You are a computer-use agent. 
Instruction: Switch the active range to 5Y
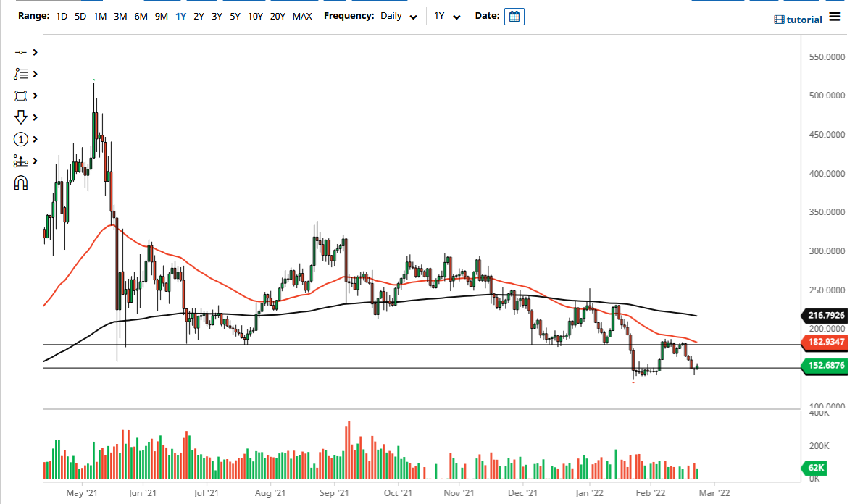click(233, 15)
